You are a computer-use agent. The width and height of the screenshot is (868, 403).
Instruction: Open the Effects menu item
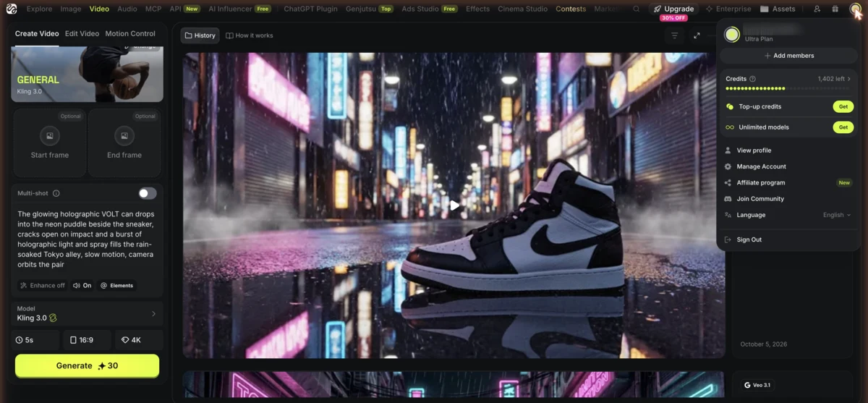(x=477, y=9)
